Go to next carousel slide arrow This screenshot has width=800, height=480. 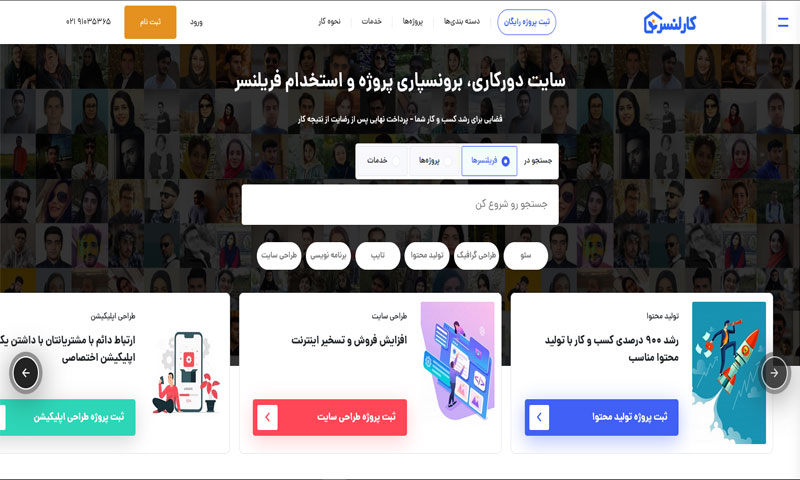(x=774, y=373)
